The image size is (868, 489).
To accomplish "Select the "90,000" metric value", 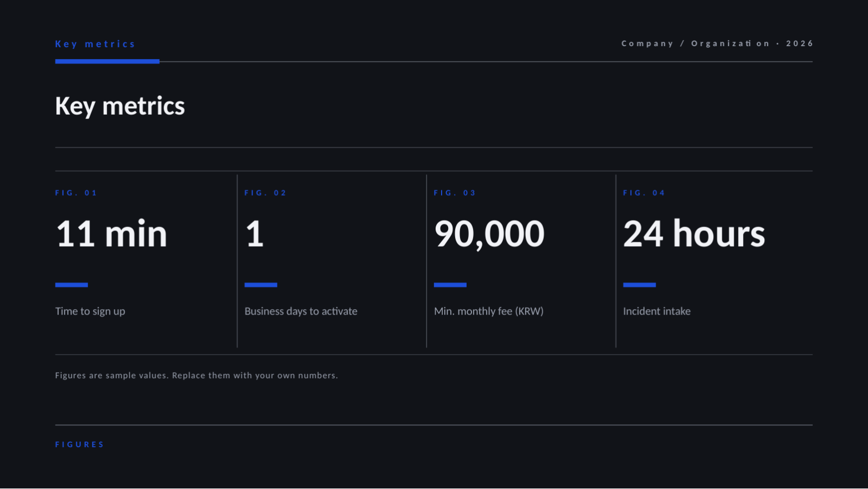I will coord(489,235).
